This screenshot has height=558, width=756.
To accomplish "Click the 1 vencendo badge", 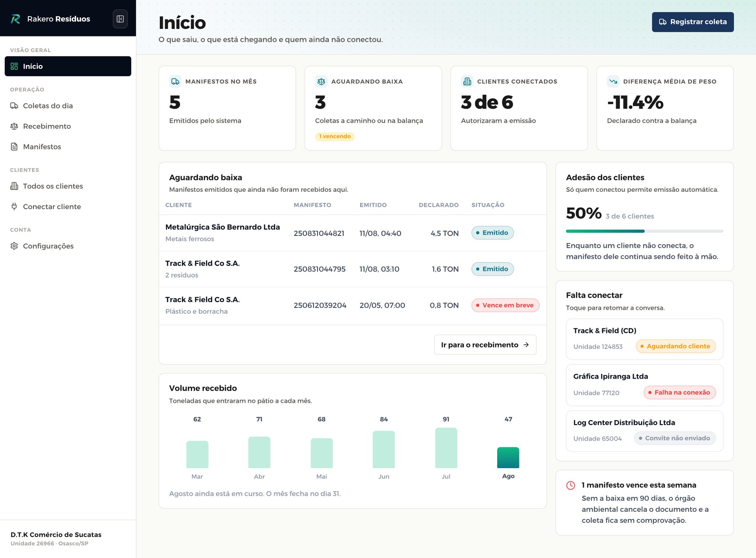I will pyautogui.click(x=335, y=137).
